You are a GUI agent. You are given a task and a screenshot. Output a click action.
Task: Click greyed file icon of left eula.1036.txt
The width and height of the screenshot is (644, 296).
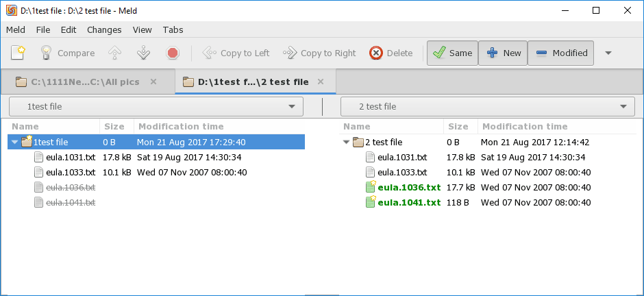[38, 188]
